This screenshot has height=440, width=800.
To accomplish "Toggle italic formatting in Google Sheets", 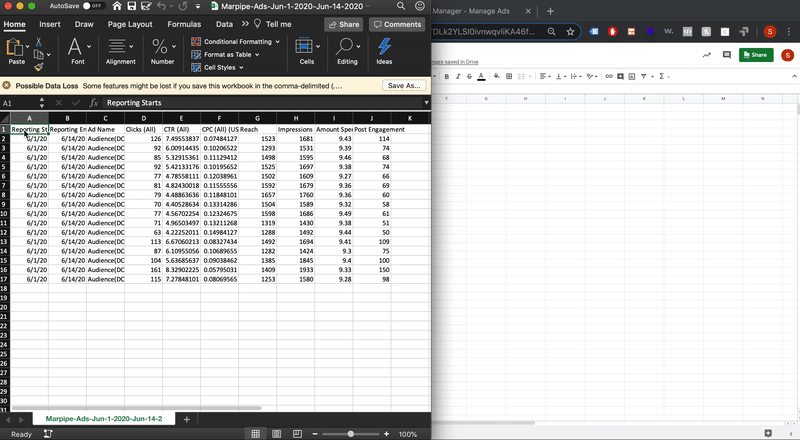I will tap(458, 76).
